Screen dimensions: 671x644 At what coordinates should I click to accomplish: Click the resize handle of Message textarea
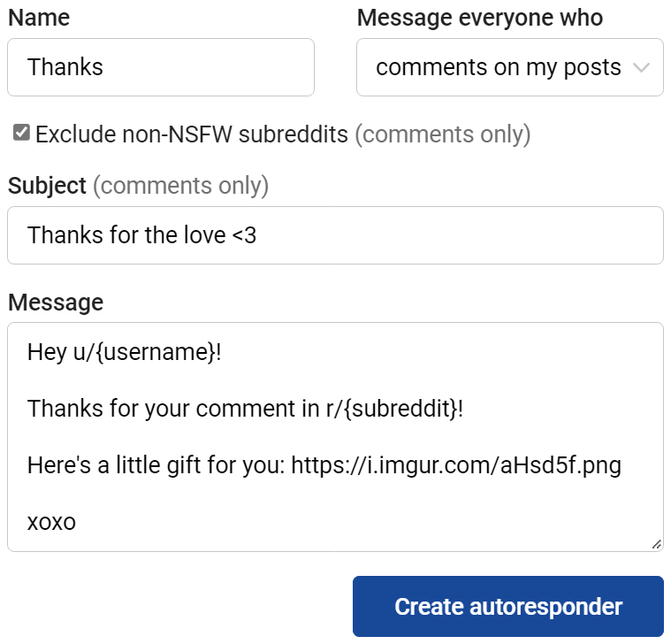(x=656, y=545)
